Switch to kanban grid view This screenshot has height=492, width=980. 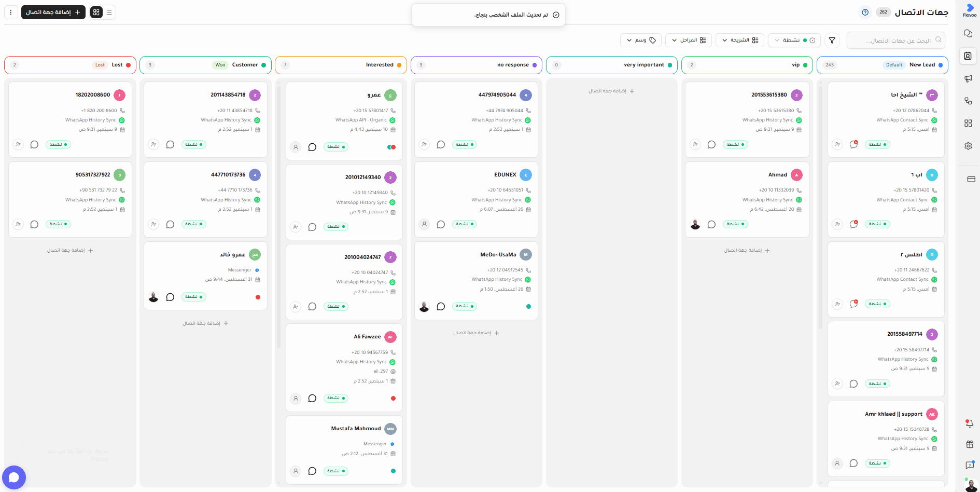click(x=96, y=12)
